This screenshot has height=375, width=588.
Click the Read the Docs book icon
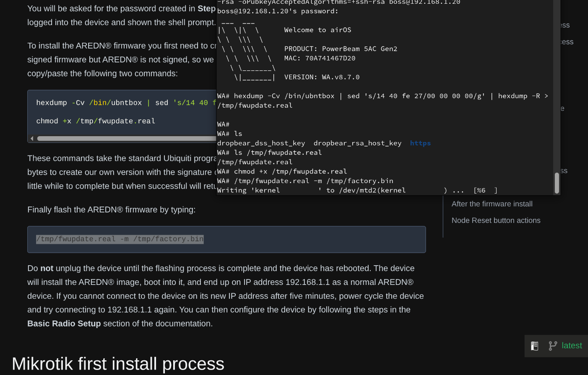click(x=534, y=345)
